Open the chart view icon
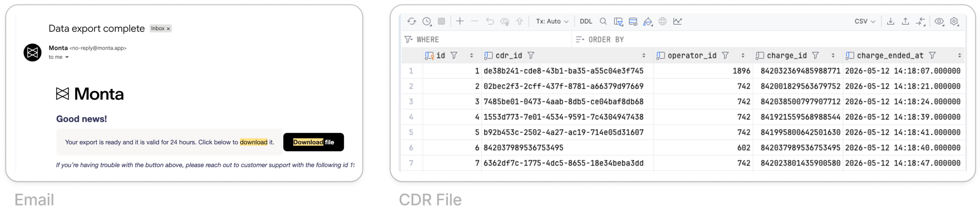Screen dimensions: 980x211 click(x=677, y=21)
